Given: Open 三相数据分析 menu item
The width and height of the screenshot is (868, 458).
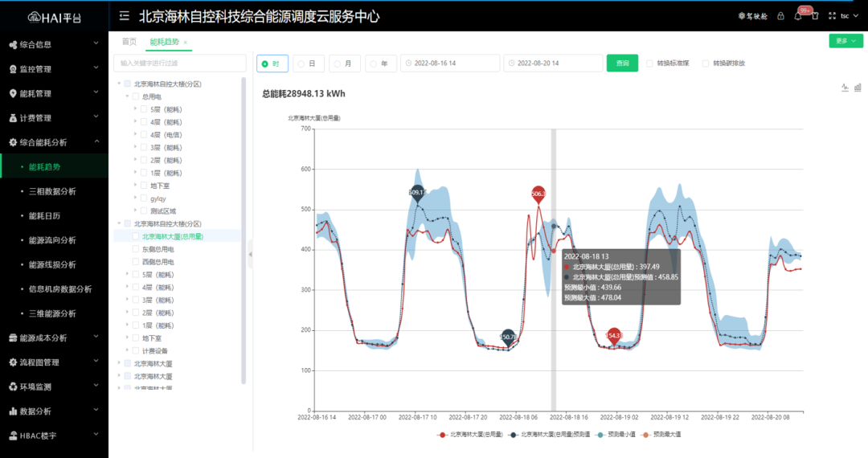Looking at the screenshot, I should [x=52, y=191].
